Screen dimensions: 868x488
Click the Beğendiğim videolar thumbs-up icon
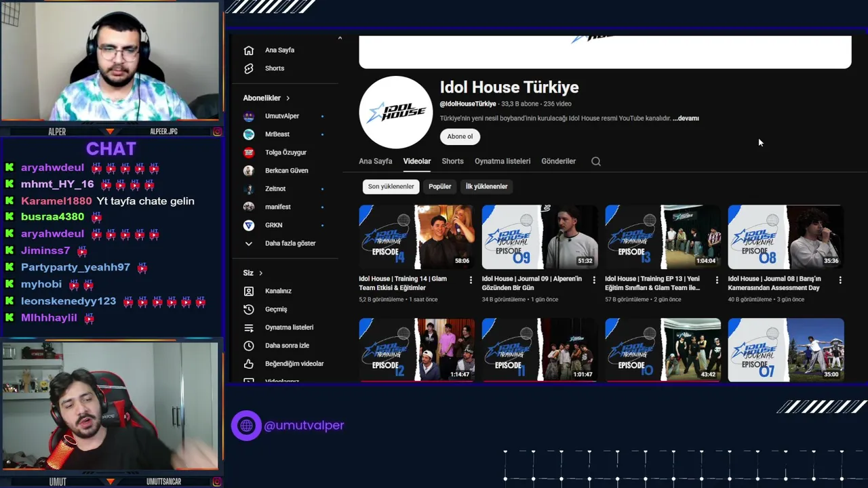click(249, 364)
